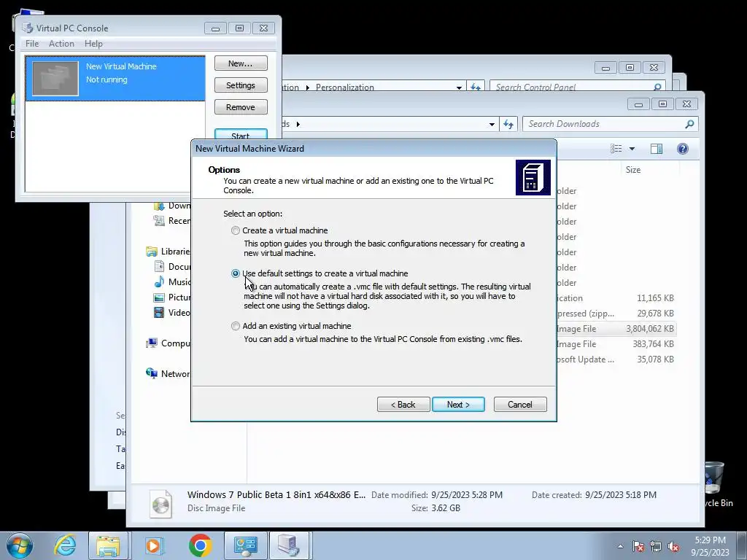
Task: Select Create a virtual machine radio option
Action: [x=236, y=230]
